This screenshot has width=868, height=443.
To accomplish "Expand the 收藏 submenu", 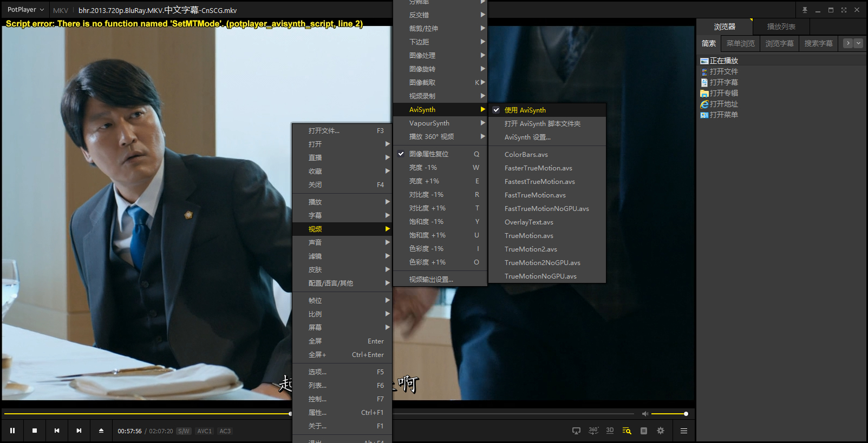I will (342, 171).
